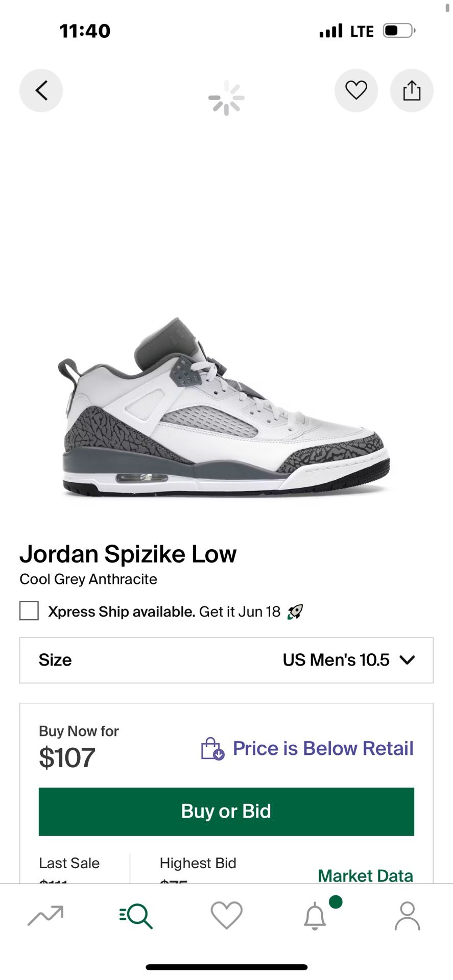Tap the $107 Buy Now price
The image size is (453, 980).
coord(67,757)
